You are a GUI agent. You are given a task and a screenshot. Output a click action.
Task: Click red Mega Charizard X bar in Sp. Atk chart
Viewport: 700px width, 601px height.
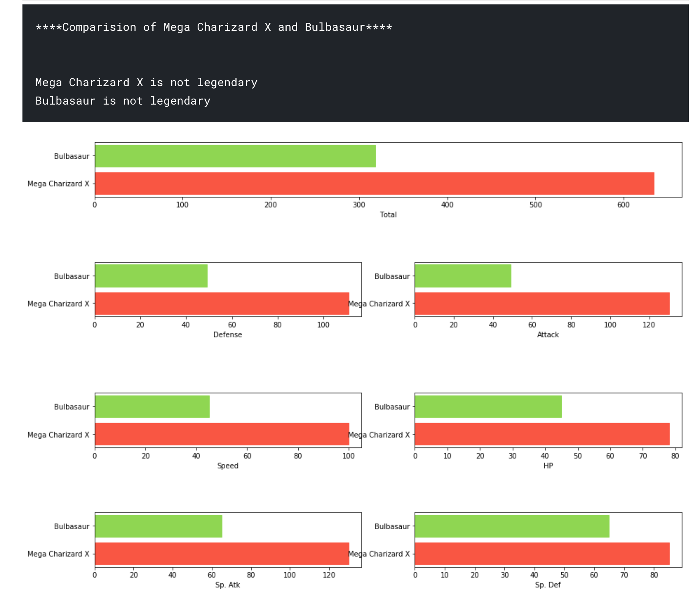[x=222, y=554]
